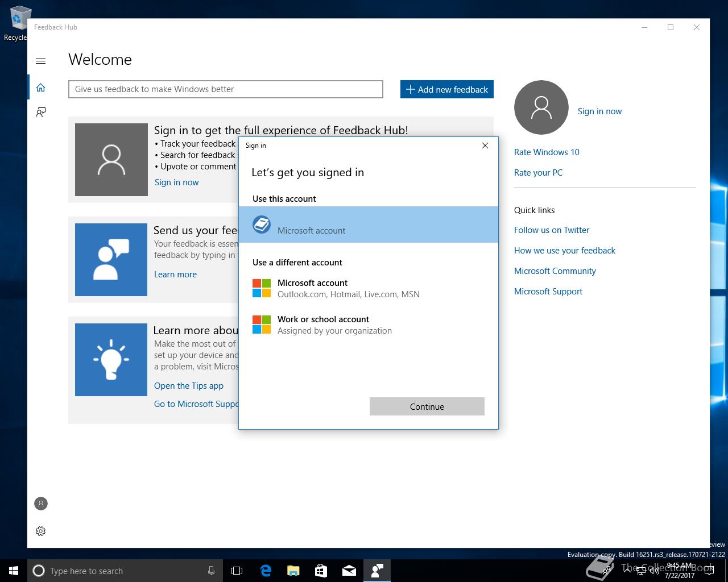Open the Windows Start menu
This screenshot has width=728, height=582.
coord(14,571)
